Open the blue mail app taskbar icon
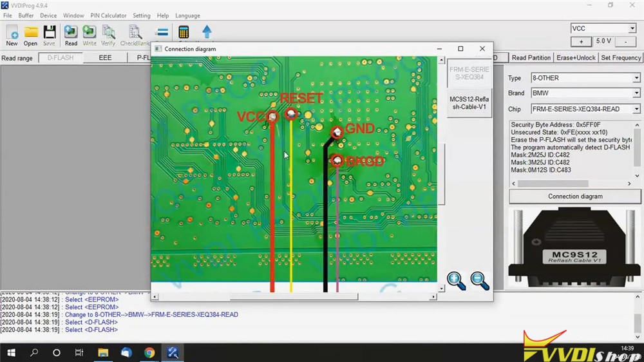 pyautogui.click(x=126, y=352)
